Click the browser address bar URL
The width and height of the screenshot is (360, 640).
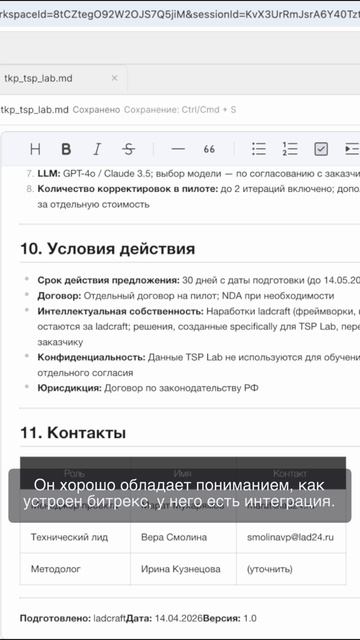[x=180, y=15]
